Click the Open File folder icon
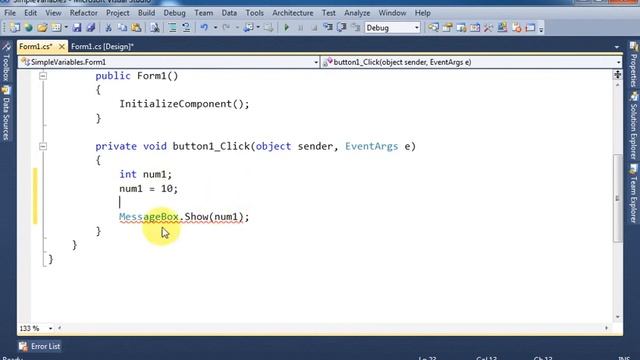640x360 pixels. click(x=42, y=28)
